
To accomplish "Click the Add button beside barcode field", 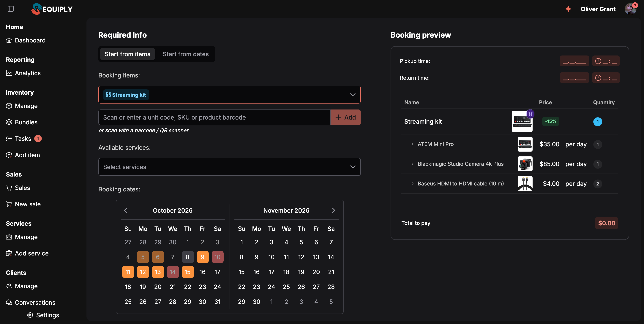I will [345, 117].
